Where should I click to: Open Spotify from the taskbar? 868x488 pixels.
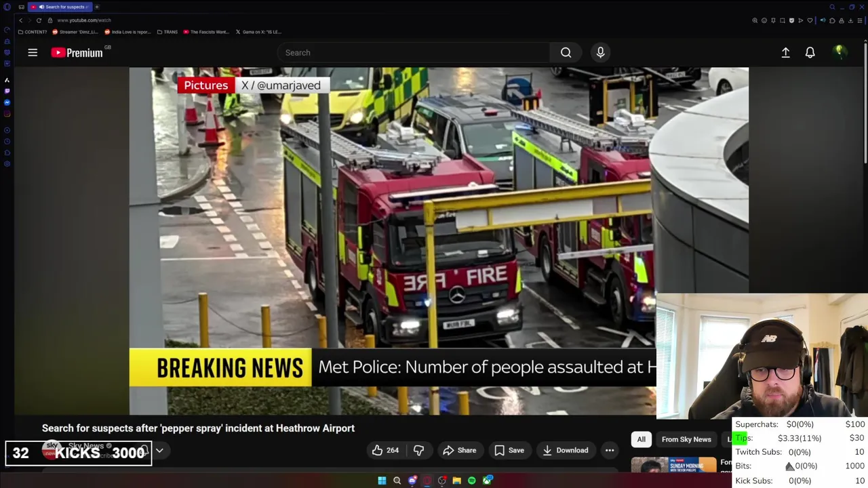pos(472,481)
